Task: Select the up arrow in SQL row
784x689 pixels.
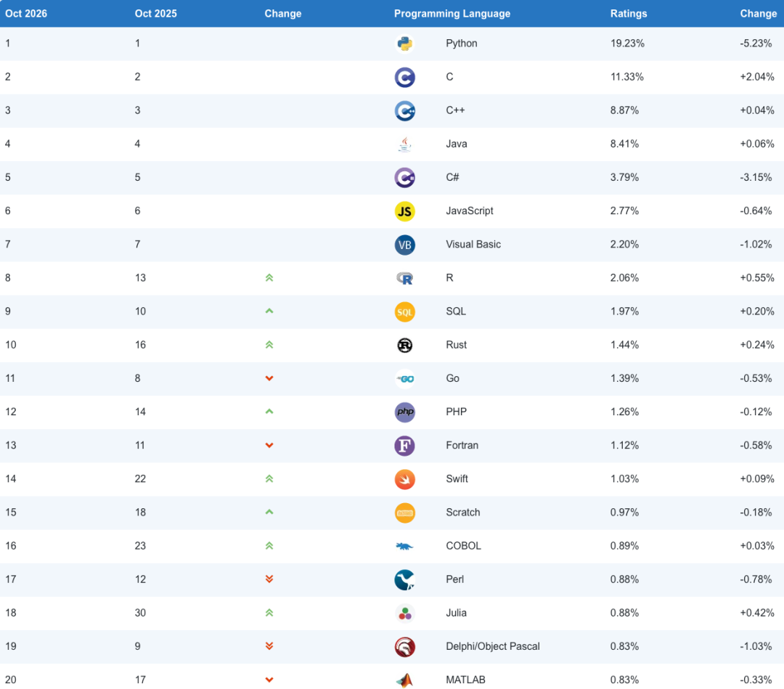Action: (269, 311)
